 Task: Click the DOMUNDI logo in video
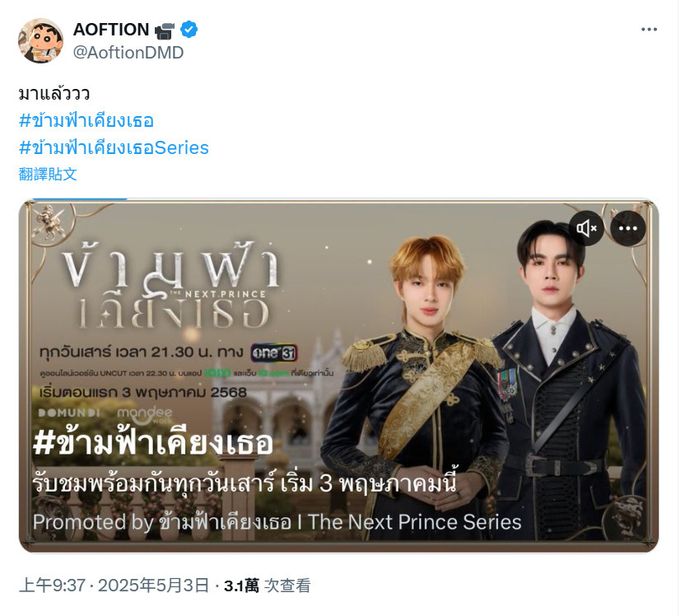pyautogui.click(x=69, y=413)
